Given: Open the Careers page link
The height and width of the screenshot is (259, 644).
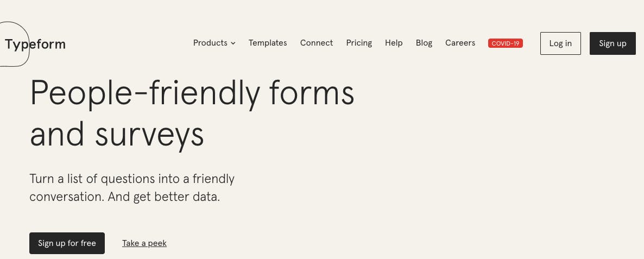Looking at the screenshot, I should click(460, 43).
